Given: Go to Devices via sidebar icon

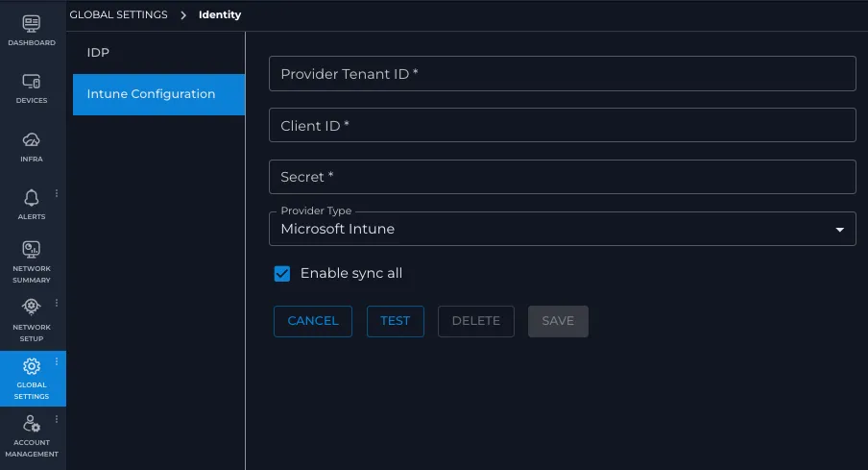Looking at the screenshot, I should click(x=31, y=82).
